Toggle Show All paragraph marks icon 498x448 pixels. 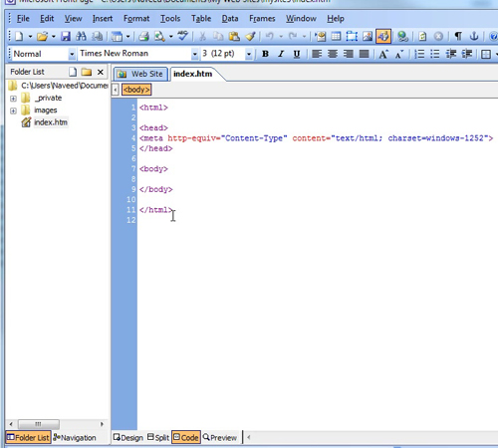(x=458, y=36)
